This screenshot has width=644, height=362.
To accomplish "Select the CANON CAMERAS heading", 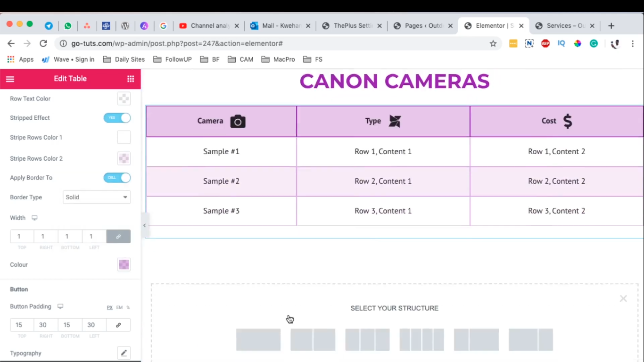I will (x=395, y=81).
